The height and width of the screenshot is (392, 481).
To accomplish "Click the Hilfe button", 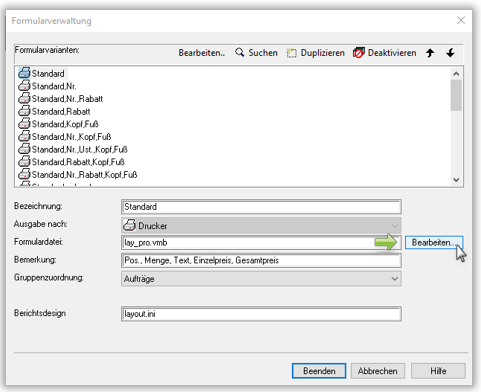I will 438,371.
